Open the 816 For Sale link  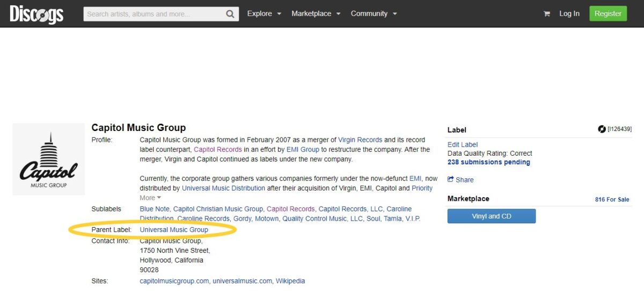[x=612, y=199]
